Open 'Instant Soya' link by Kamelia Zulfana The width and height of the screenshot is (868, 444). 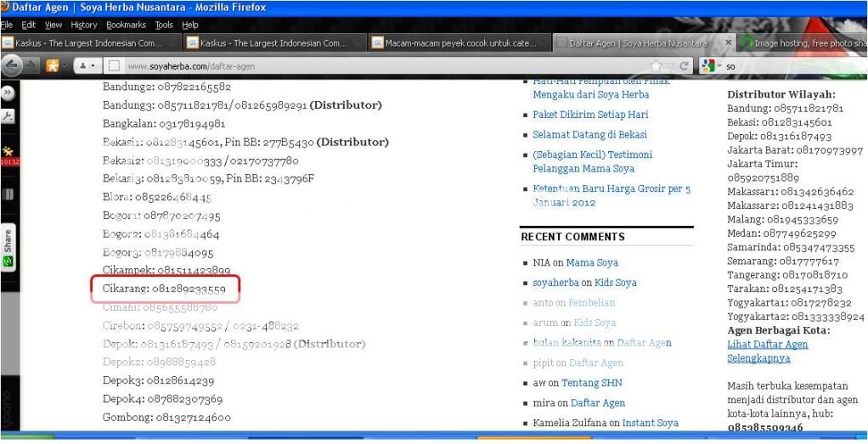(x=650, y=423)
